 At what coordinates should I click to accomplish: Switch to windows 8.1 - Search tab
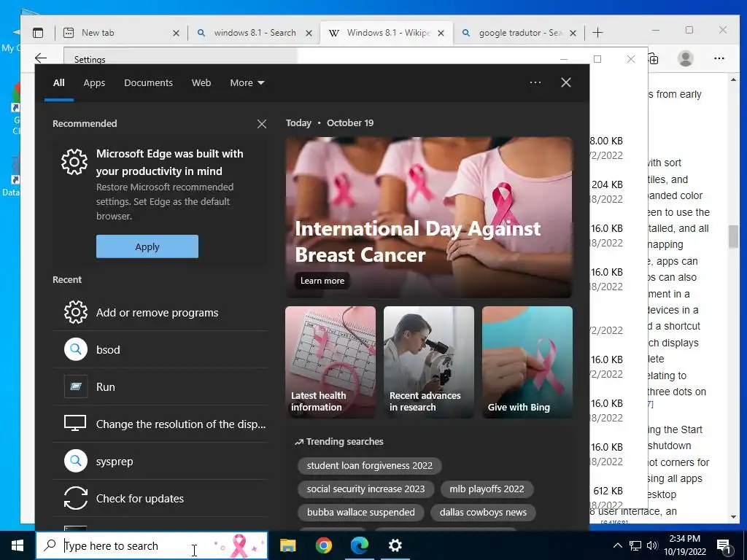tap(255, 33)
